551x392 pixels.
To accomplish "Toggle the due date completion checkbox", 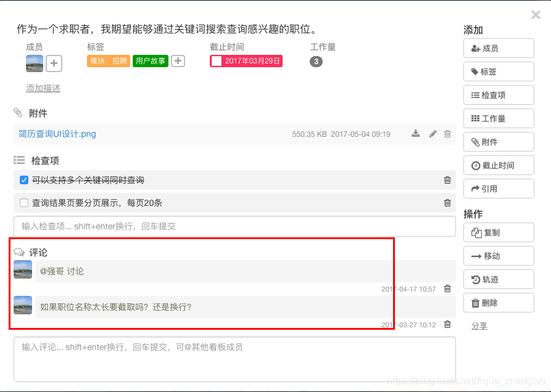I will coord(217,61).
